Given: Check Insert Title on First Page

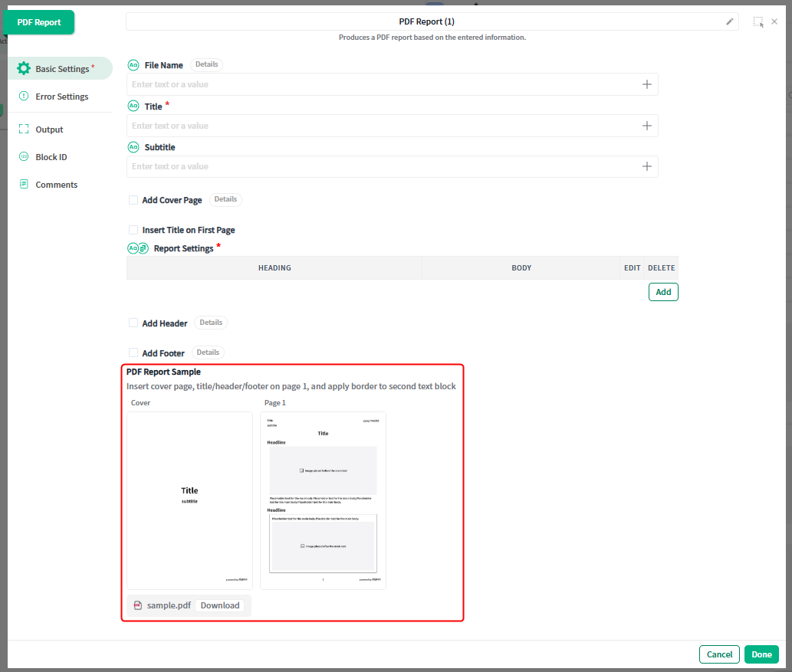Looking at the screenshot, I should pyautogui.click(x=133, y=230).
